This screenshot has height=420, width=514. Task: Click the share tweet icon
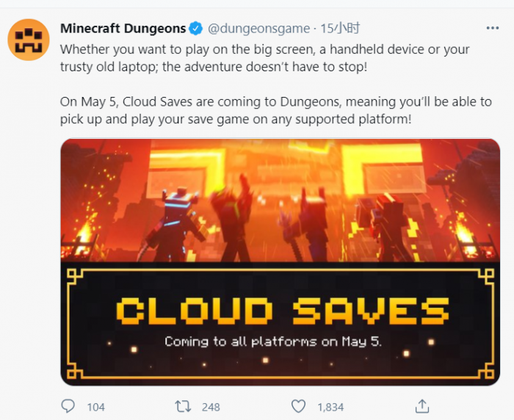coord(421,406)
